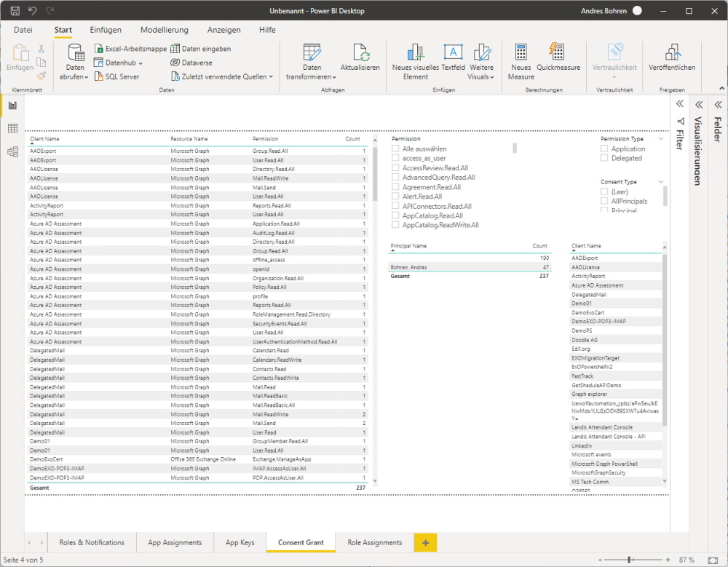The image size is (728, 567).
Task: Switch to data table view icon
Action: [12, 129]
